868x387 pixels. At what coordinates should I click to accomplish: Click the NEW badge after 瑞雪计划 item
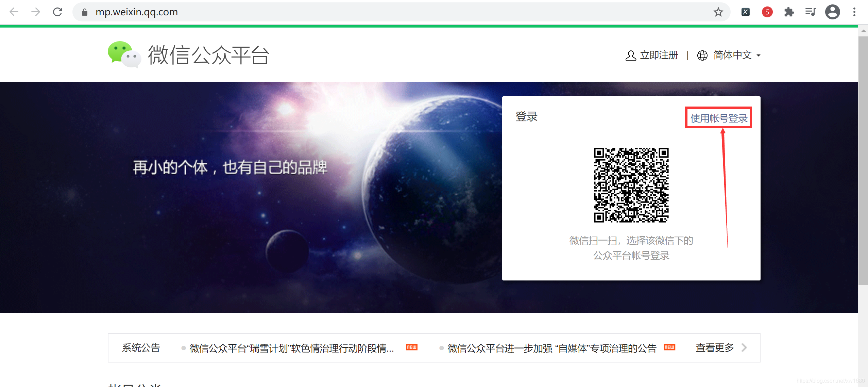coord(412,348)
